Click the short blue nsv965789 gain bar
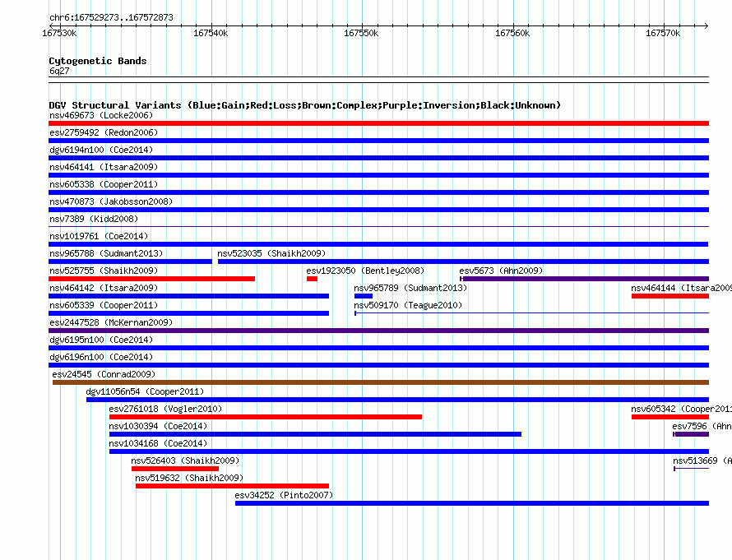Viewport: 732px width, 560px height. pos(364,296)
